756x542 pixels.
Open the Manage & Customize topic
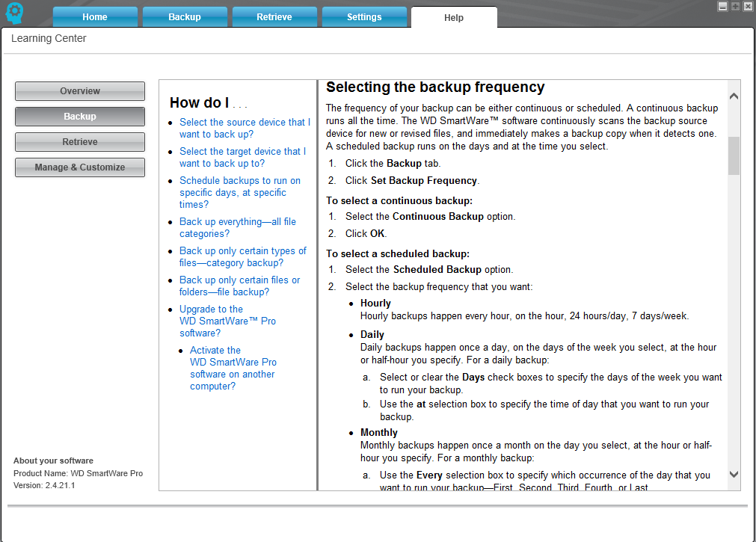(x=80, y=167)
